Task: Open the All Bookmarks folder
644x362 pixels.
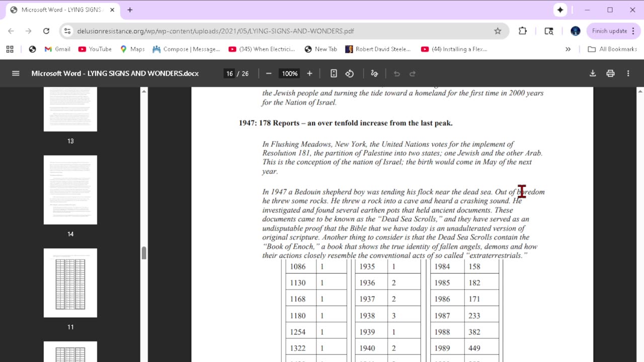Action: (x=612, y=49)
